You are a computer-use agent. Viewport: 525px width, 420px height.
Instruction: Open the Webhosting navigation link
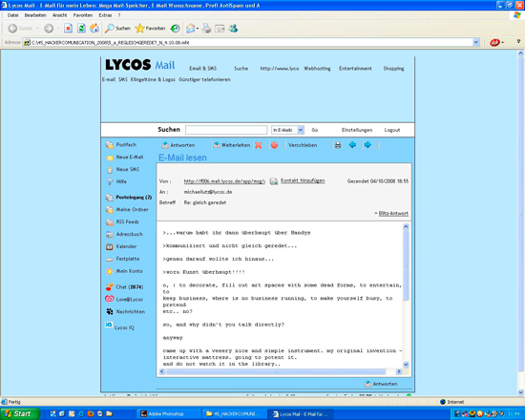tap(317, 69)
